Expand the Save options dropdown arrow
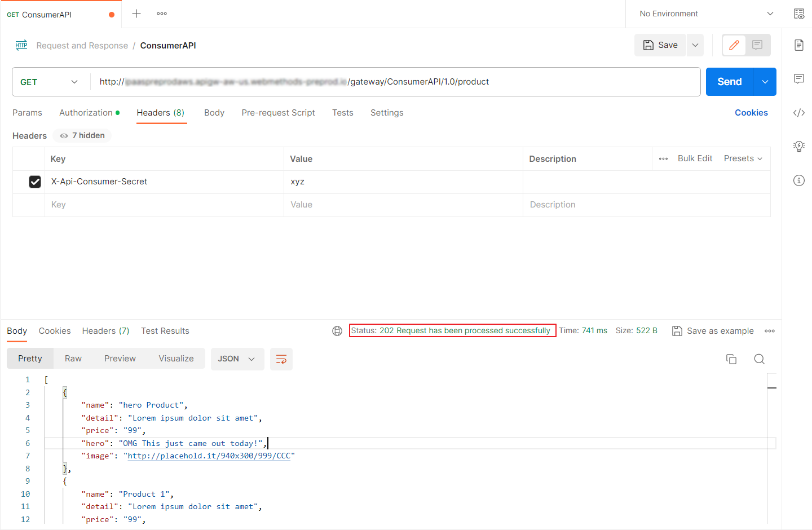 point(695,45)
